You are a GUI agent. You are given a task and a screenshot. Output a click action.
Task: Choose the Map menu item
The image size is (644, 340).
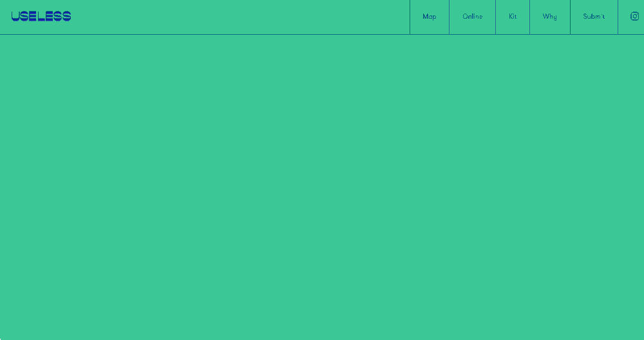tap(429, 17)
